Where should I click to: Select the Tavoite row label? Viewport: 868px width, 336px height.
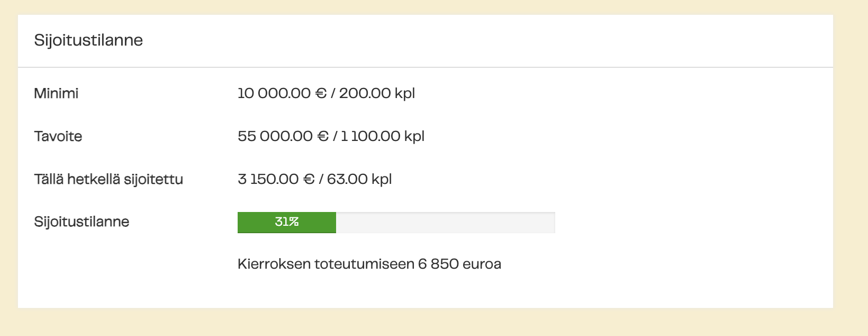[58, 137]
